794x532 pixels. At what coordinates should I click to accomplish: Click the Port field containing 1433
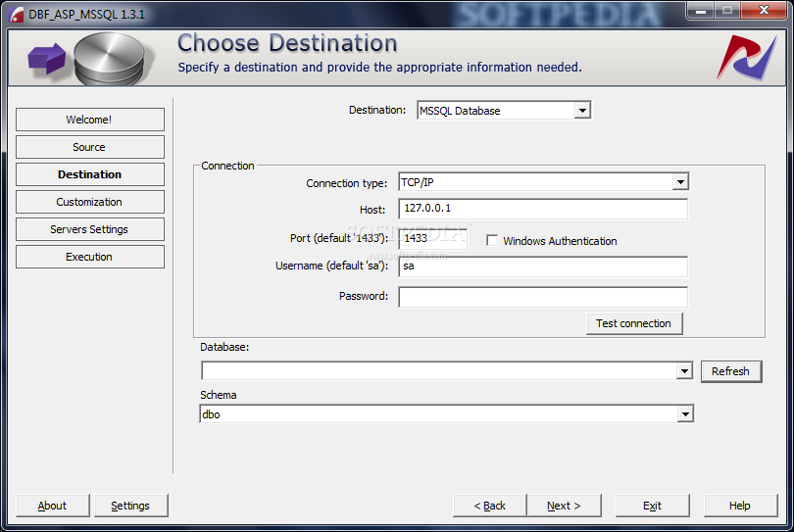click(433, 238)
